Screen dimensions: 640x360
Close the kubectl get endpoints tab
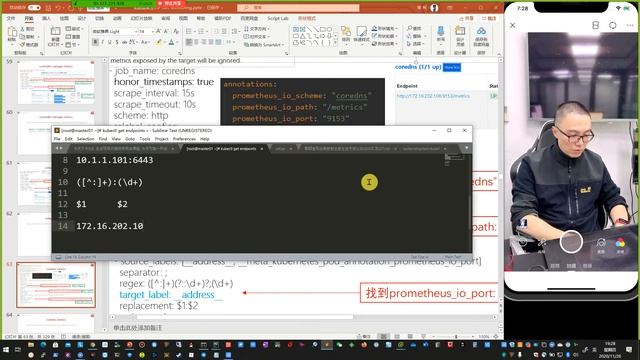pyautogui.click(x=262, y=149)
